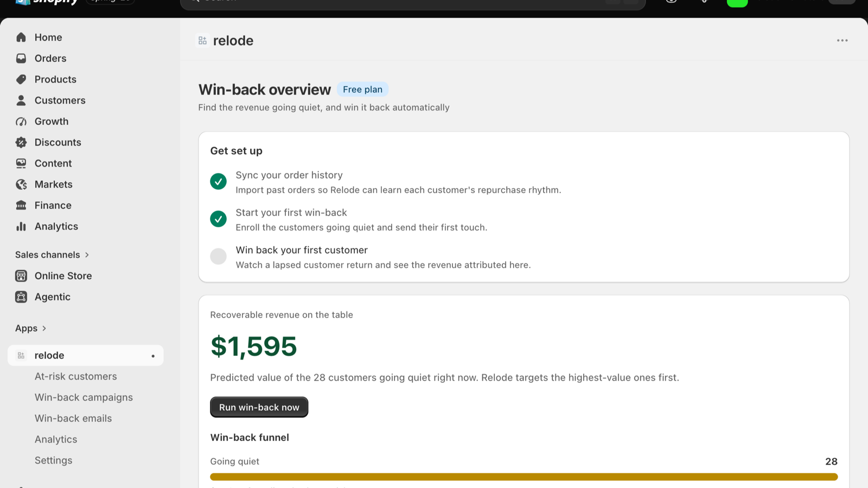Open Settings under the relode app
The height and width of the screenshot is (488, 868).
pos(53,460)
